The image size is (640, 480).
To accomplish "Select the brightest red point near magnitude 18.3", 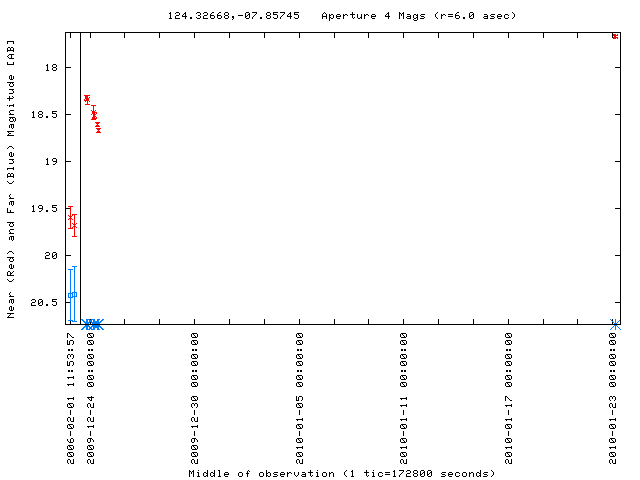I will pyautogui.click(x=87, y=99).
